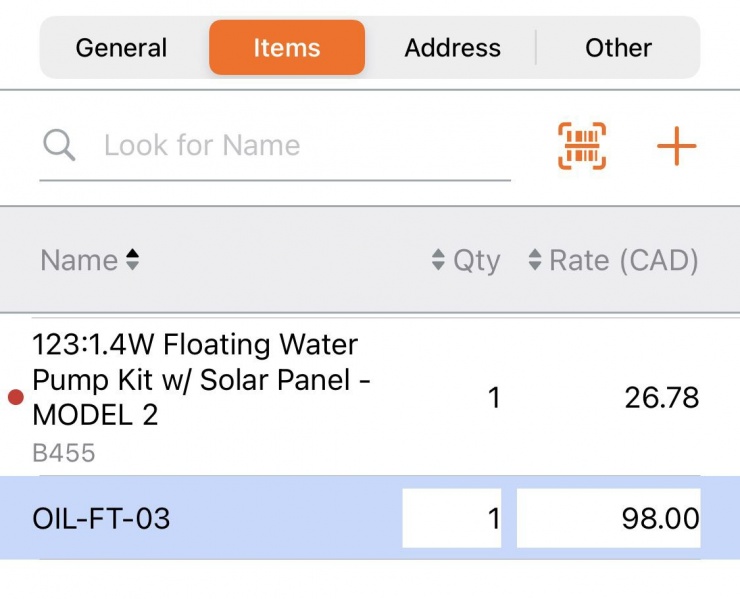Switch to the General tab
This screenshot has height=599, width=740.
click(x=121, y=48)
